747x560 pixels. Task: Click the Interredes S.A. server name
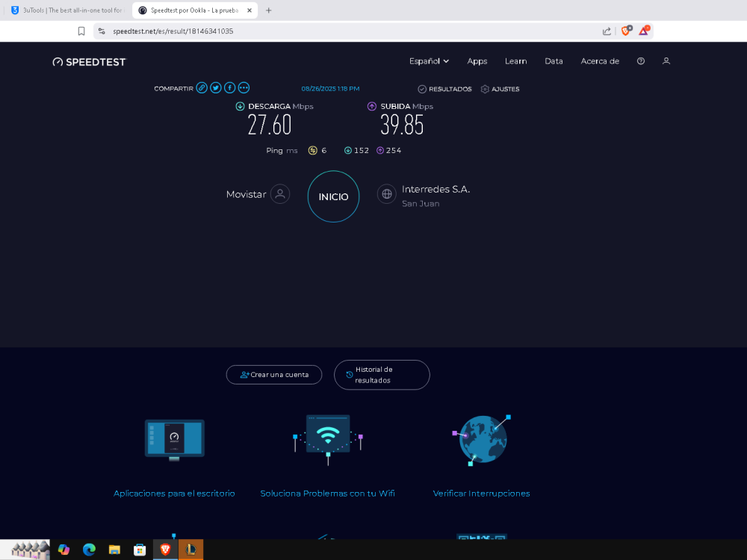(436, 189)
